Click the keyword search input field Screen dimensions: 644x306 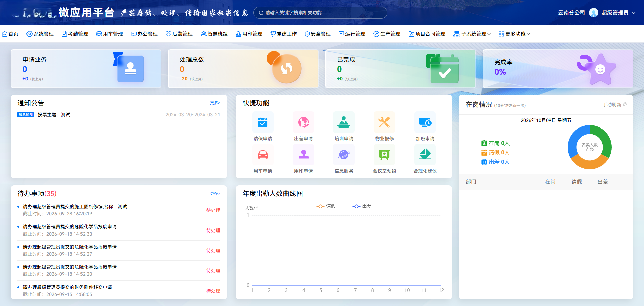click(320, 13)
